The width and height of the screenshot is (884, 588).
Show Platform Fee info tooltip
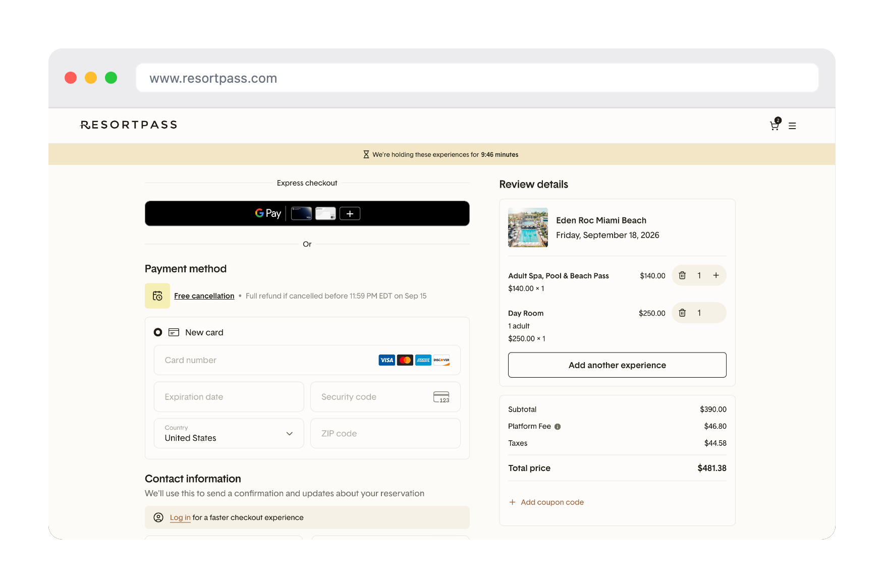tap(558, 427)
